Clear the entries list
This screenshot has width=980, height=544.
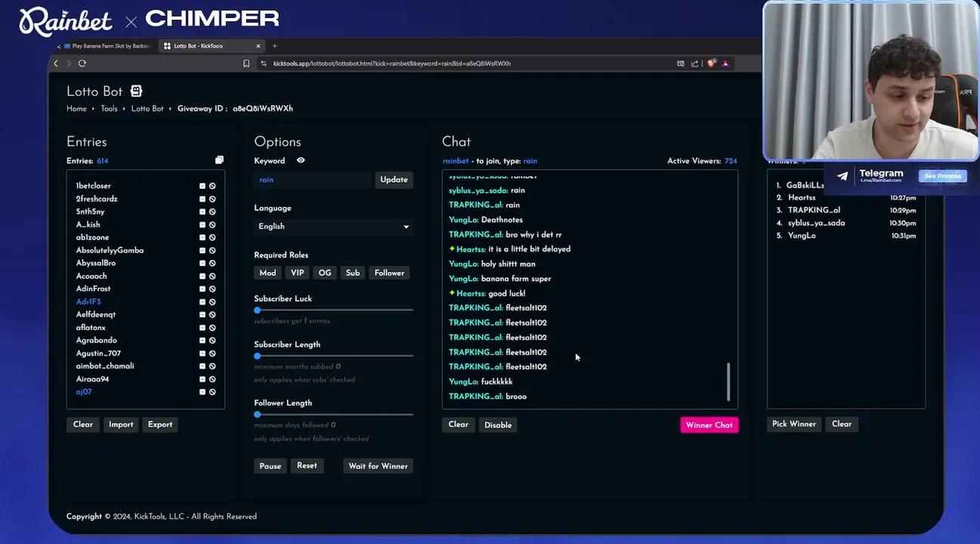[x=83, y=425]
